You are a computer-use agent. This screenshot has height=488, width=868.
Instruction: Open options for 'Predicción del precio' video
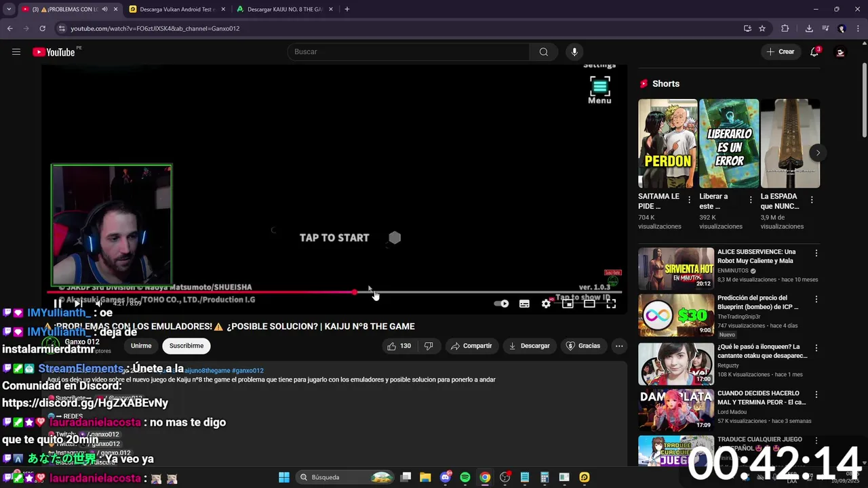coord(816,299)
